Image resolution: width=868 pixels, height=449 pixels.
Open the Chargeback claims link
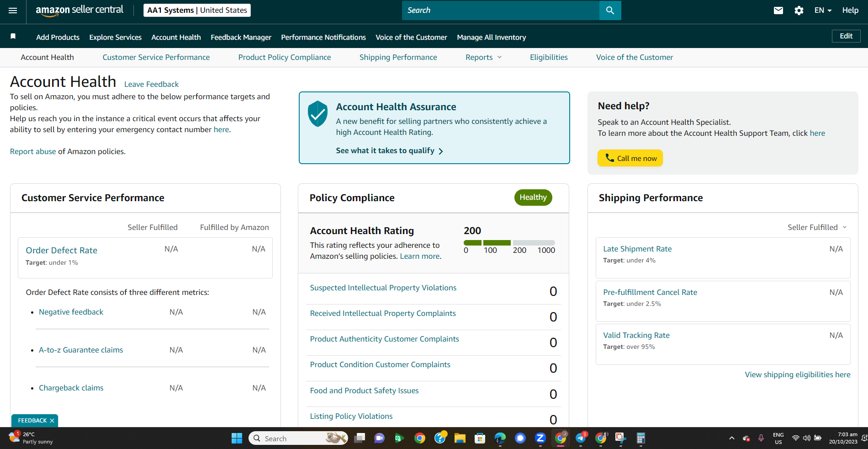[x=71, y=388]
